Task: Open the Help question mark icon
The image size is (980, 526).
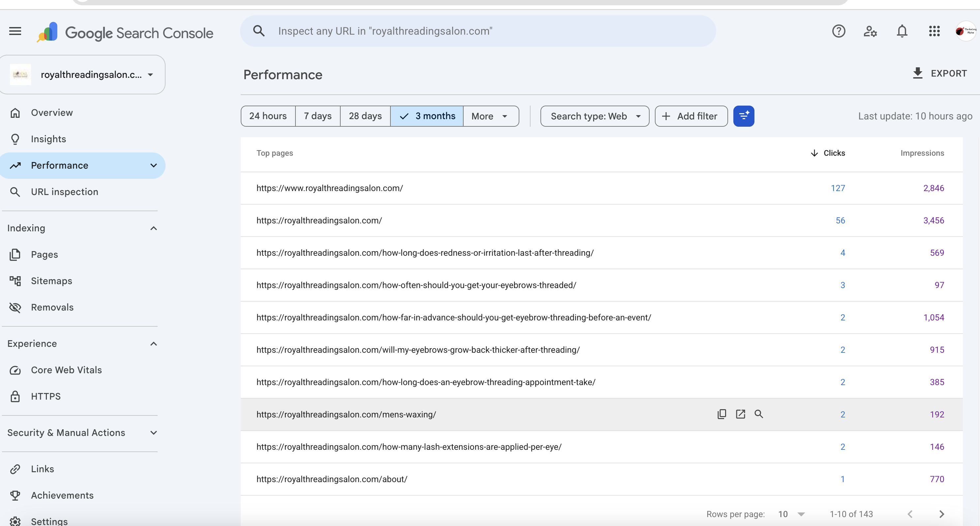Action: (839, 31)
